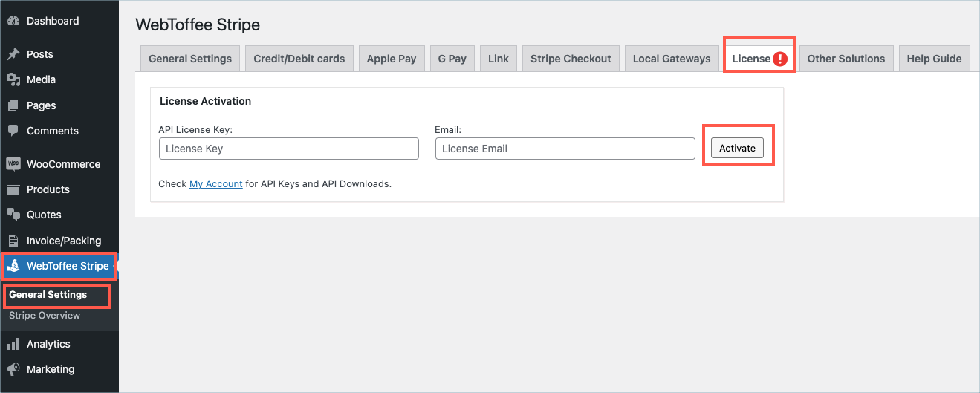Click the Marketing megaphone icon

(13, 369)
